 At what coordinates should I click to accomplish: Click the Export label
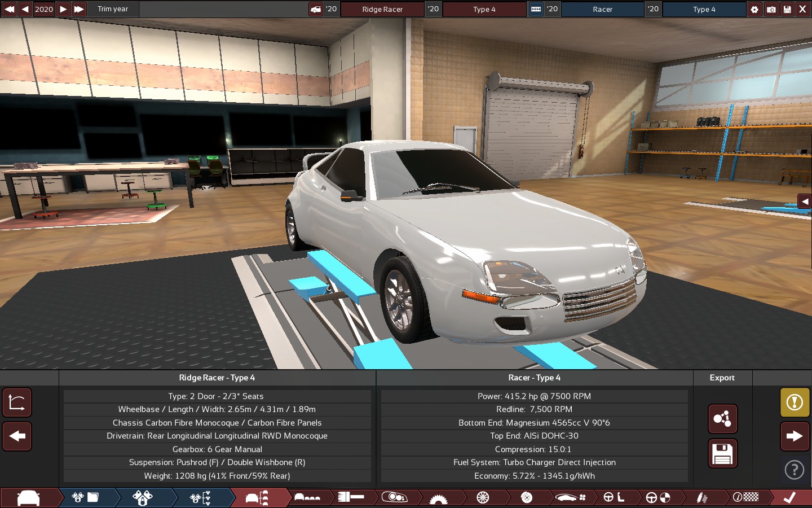click(722, 378)
